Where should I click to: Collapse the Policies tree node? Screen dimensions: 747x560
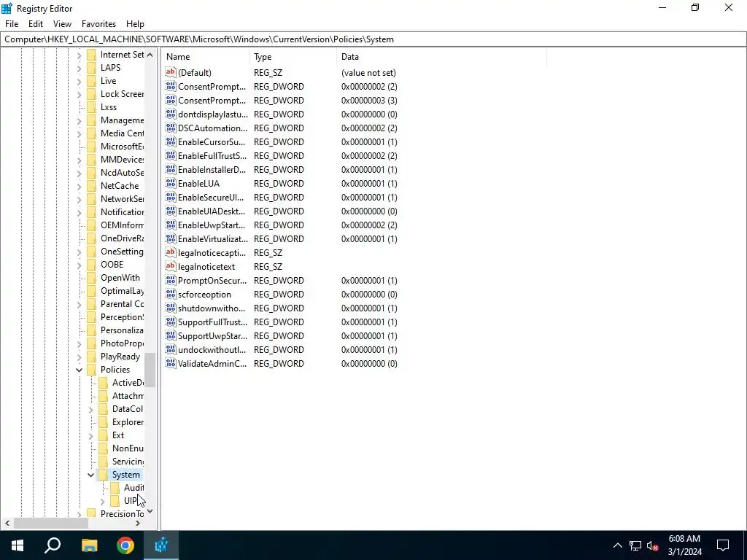coord(79,370)
